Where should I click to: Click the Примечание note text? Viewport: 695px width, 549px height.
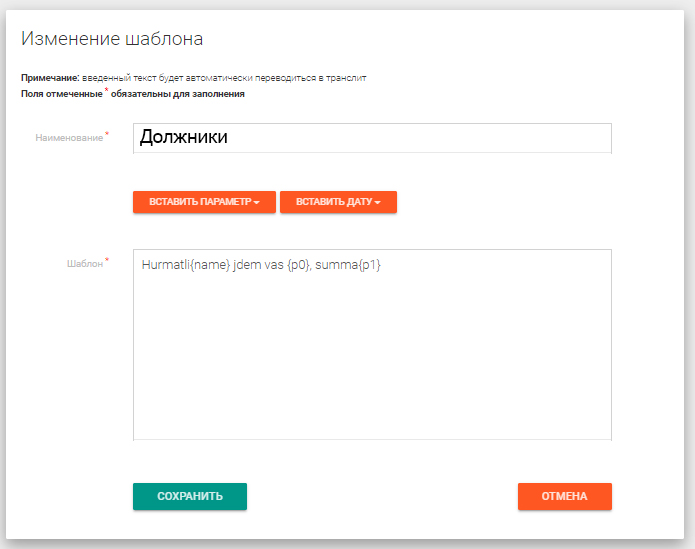coord(194,77)
